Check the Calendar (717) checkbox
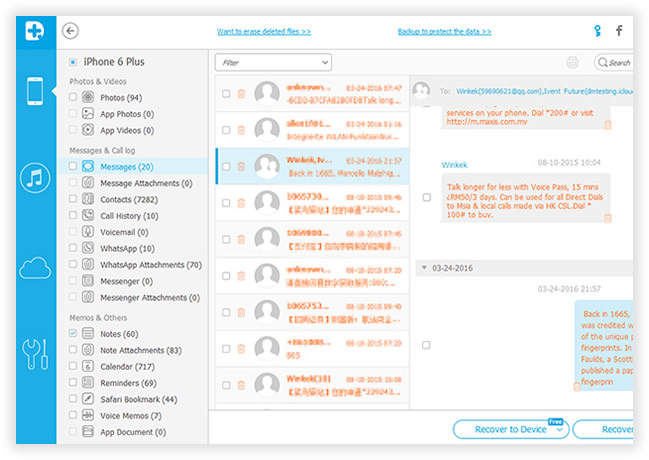Screen dimensions: 649x460 point(73,366)
